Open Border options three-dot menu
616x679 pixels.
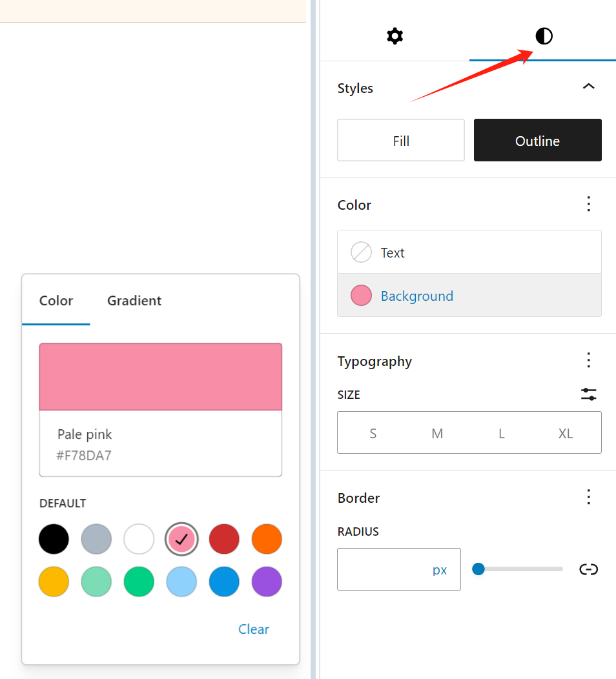point(588,497)
